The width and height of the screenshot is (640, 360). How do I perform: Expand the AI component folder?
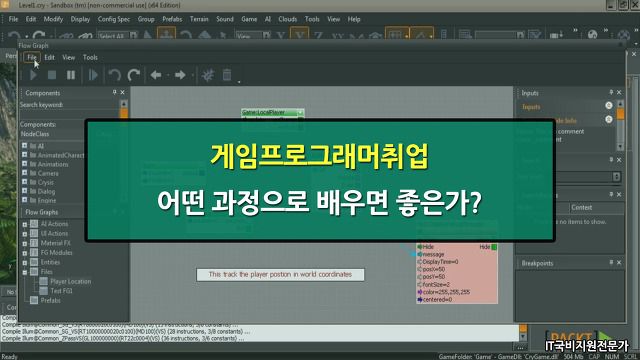24,146
